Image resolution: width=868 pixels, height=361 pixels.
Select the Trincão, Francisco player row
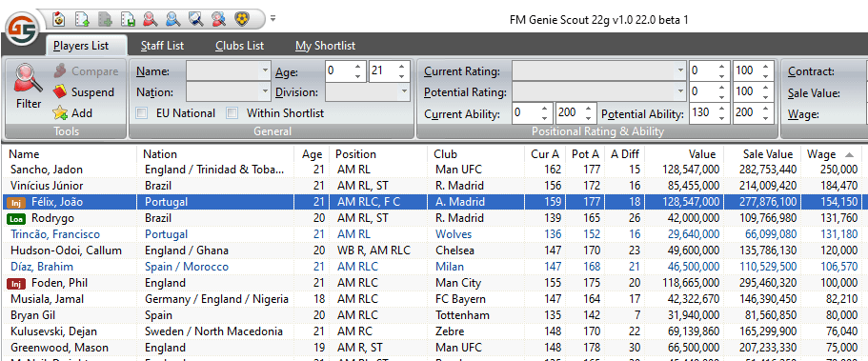click(x=434, y=234)
